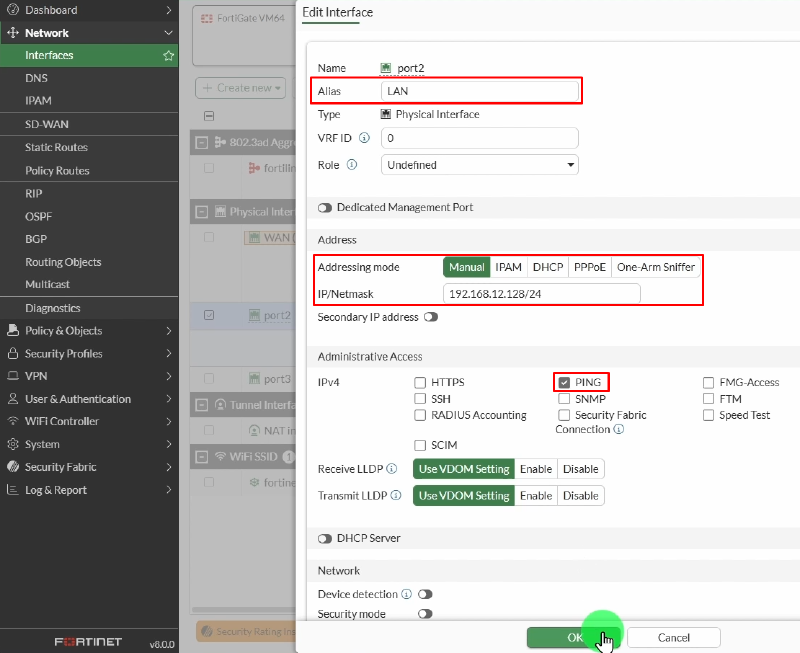The image size is (800, 653).
Task: Click the Security Fabric Connection info icon
Action: point(618,429)
